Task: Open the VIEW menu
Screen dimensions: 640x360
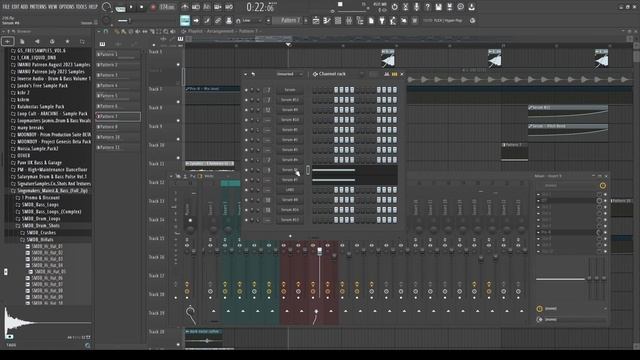Action: 53,7
